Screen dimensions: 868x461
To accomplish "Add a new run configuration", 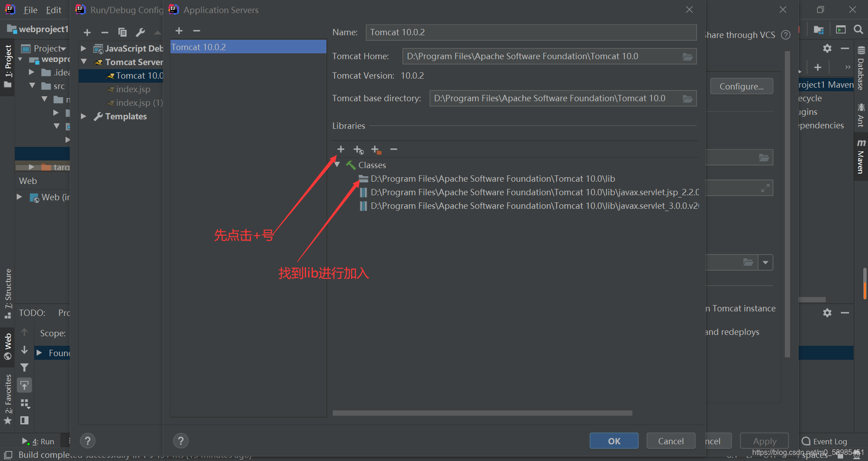I will point(87,32).
